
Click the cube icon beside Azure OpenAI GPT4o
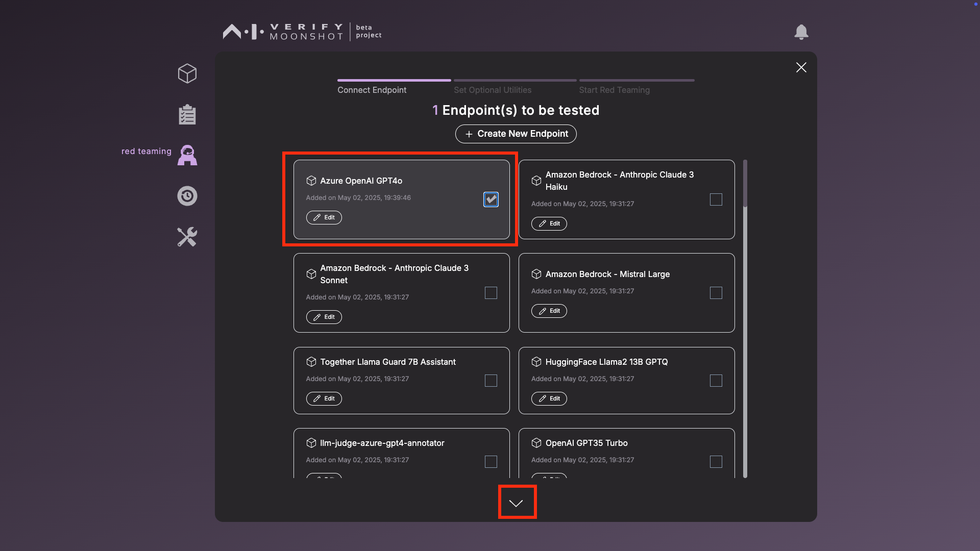tap(311, 181)
